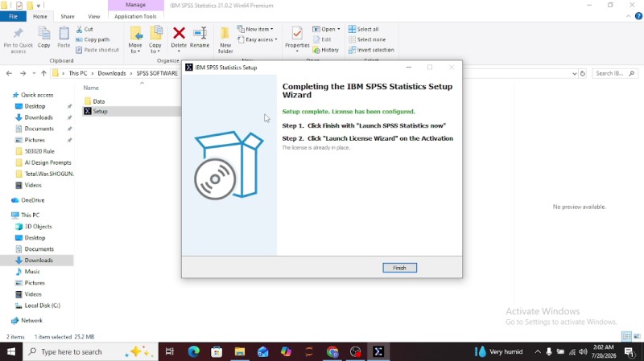Click Paste shortcut in ribbon
Image resolution: width=644 pixels, height=361 pixels.
point(97,50)
